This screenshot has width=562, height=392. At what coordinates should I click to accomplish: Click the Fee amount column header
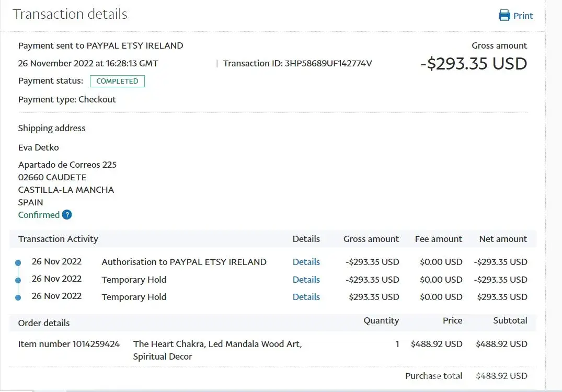[x=438, y=239]
